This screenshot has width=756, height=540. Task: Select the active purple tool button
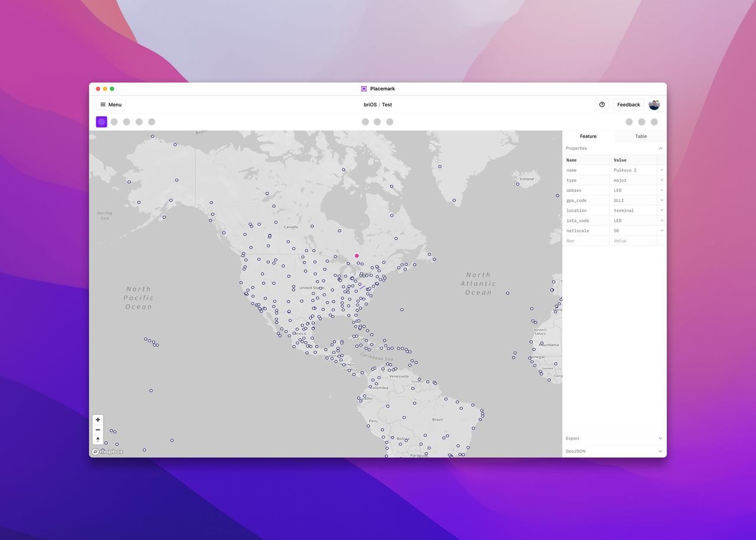102,122
